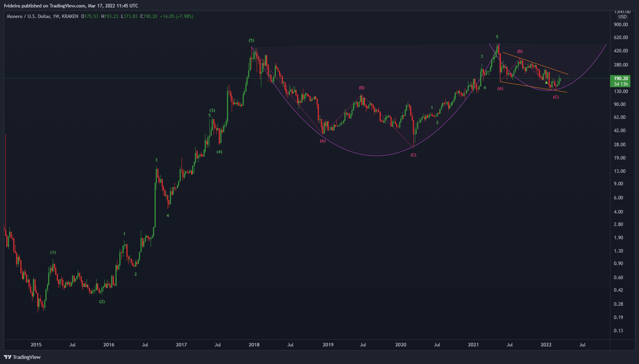This screenshot has width=639, height=364.
Task: Click the pink '(C)' label below 2022 low
Action: (556, 97)
